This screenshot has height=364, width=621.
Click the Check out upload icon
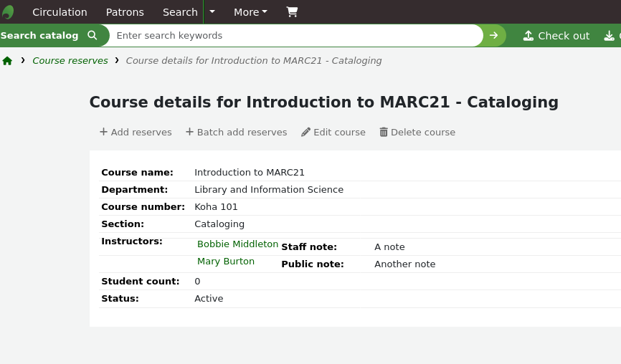(528, 36)
